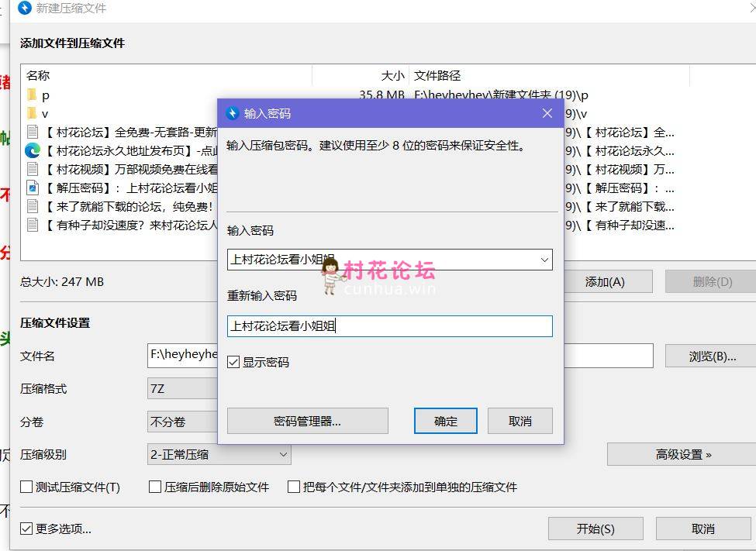Click the document icon of 解压密码 file
Viewport: 756px width, 551px height.
point(33,188)
